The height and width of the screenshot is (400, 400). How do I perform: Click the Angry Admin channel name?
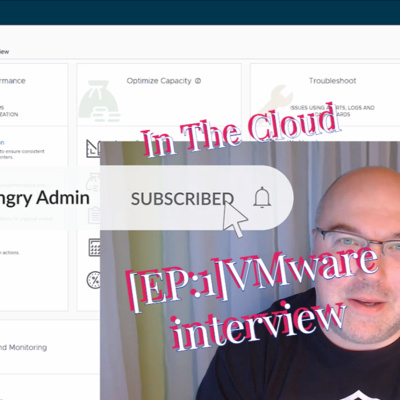pos(44,198)
